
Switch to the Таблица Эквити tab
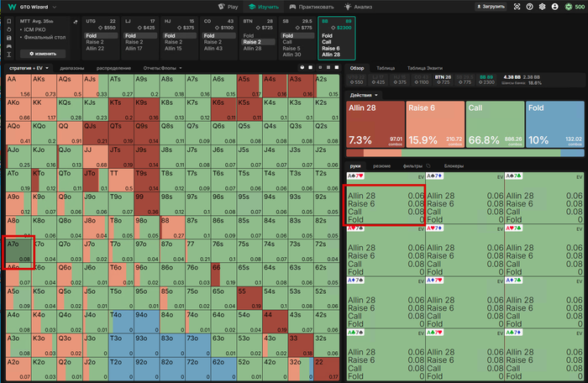[x=425, y=68]
